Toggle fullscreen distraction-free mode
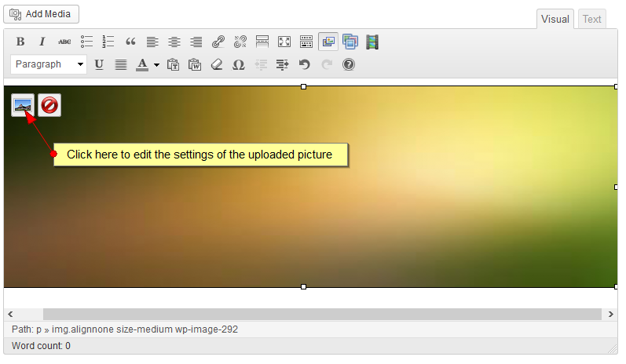The image size is (626, 364). pyautogui.click(x=284, y=42)
